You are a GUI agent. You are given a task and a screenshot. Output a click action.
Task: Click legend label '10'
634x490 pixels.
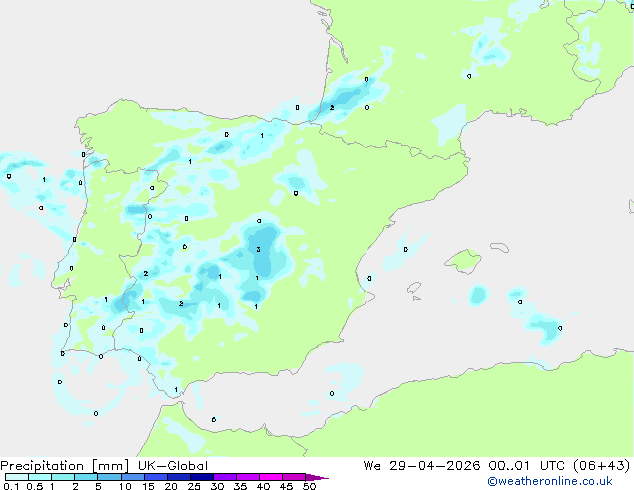[x=125, y=486]
